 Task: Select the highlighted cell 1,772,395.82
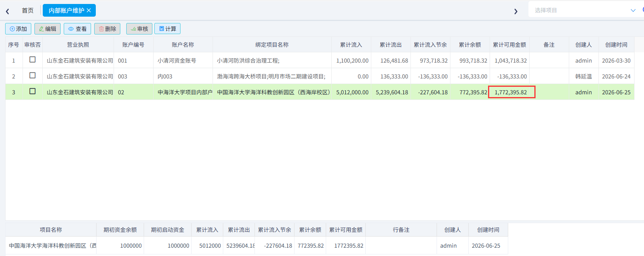pos(511,92)
